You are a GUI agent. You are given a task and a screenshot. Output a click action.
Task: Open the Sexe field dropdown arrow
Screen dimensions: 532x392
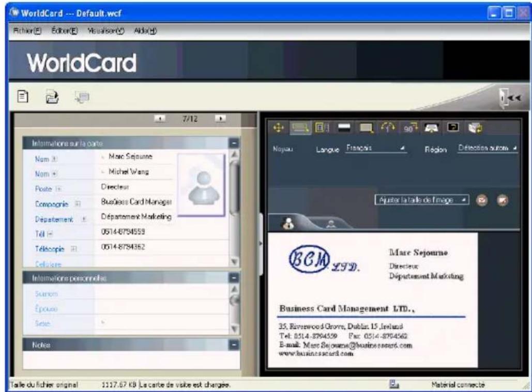[x=103, y=323]
